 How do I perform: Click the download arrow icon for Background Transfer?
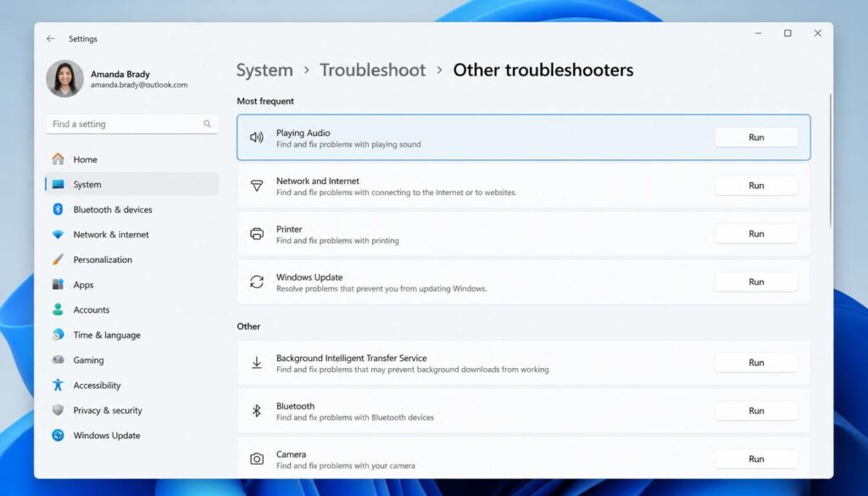(x=256, y=363)
